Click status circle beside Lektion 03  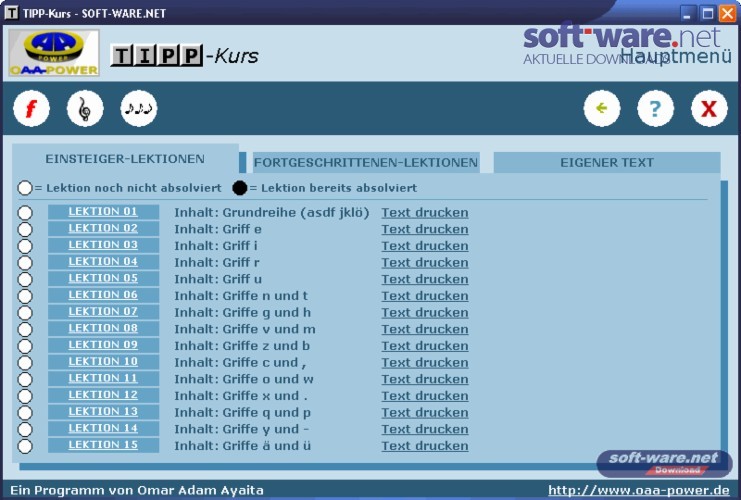[25, 246]
